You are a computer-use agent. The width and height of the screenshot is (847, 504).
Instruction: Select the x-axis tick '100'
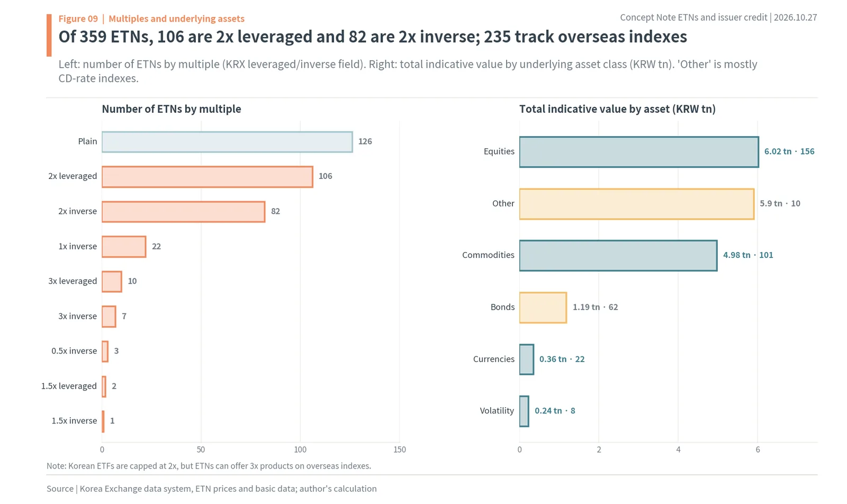coord(300,449)
